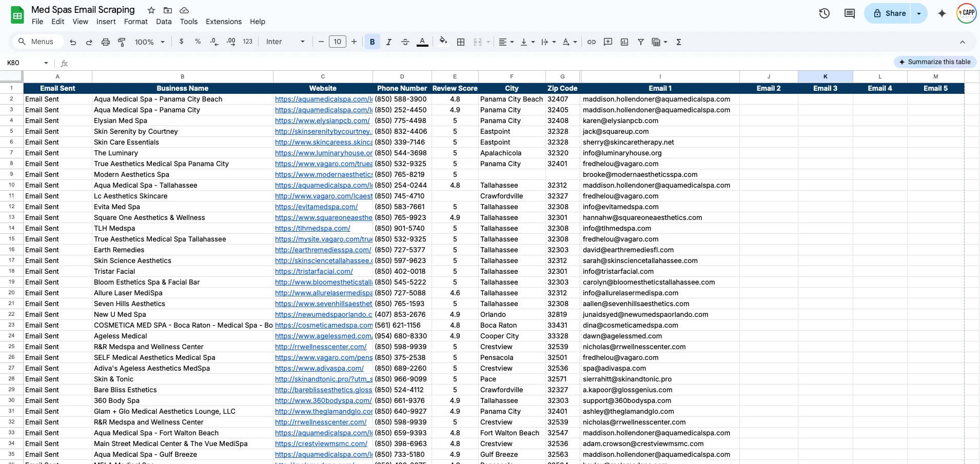The height and width of the screenshot is (464, 980).
Task: Click the Share button
Action: point(889,13)
